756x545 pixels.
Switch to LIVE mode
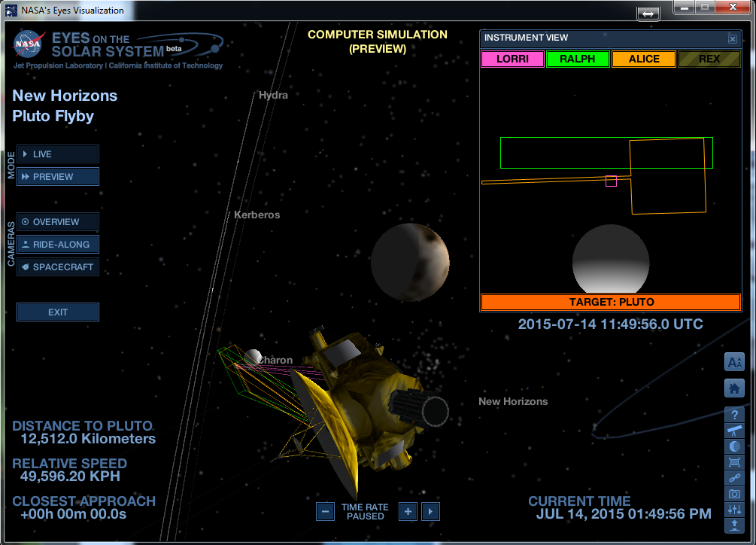click(x=58, y=154)
